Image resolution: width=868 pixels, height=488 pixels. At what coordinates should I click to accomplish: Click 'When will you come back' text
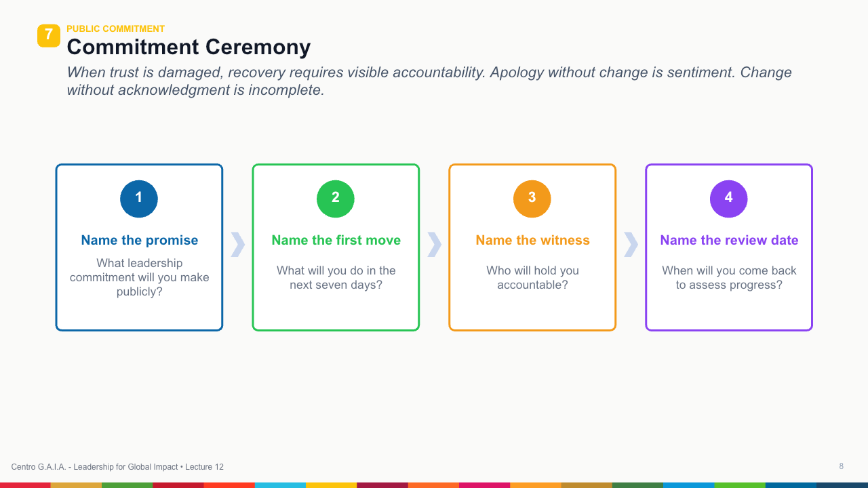(730, 270)
